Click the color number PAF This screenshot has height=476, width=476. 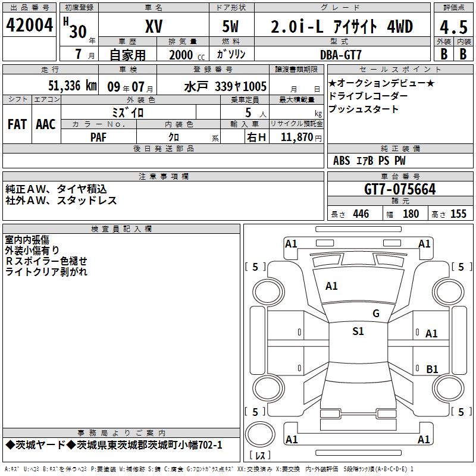[x=98, y=137]
